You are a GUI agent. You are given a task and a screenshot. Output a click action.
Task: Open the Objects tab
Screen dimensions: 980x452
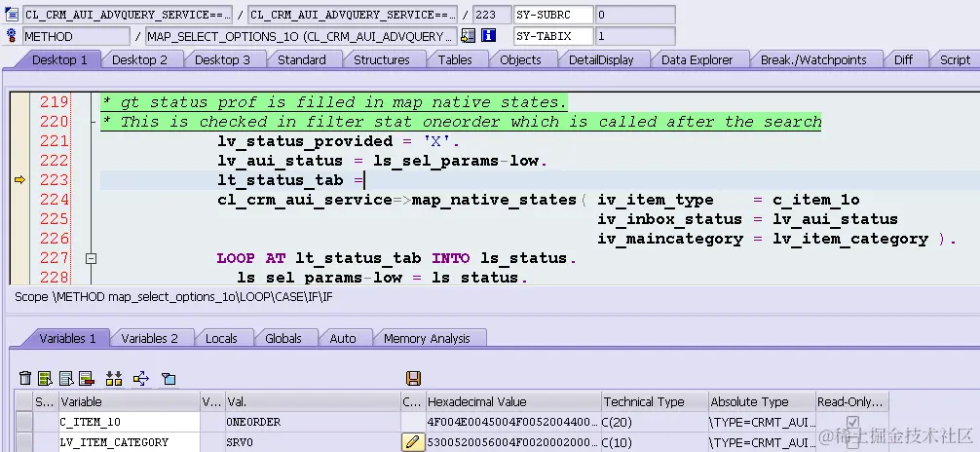click(x=520, y=60)
